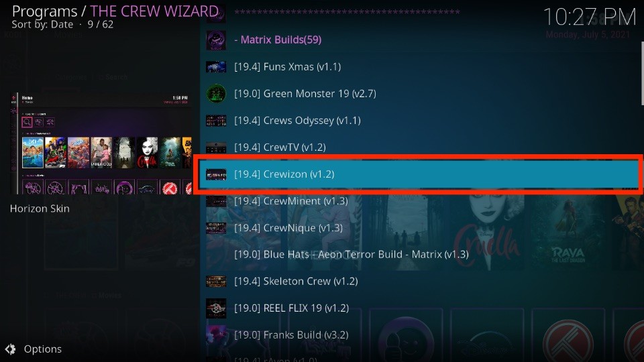Click the Skeleton Crew thumbnail icon
Image resolution: width=644 pixels, height=362 pixels.
click(x=216, y=282)
